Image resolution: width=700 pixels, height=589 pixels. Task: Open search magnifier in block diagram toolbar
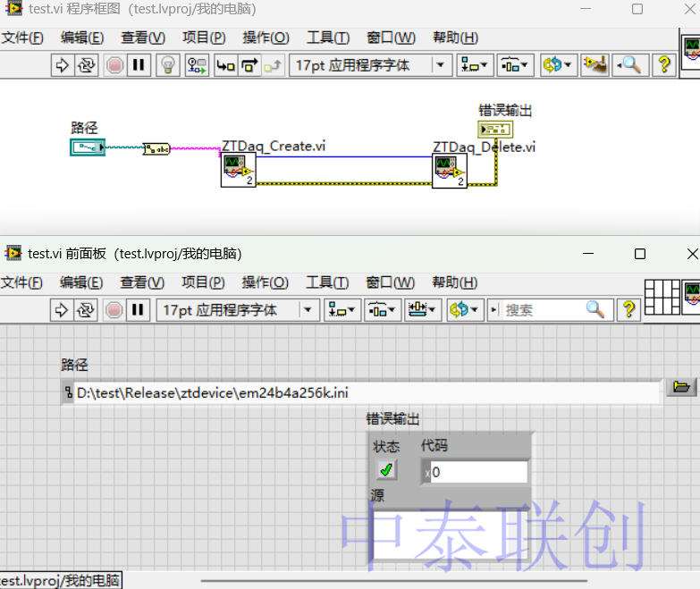[629, 65]
